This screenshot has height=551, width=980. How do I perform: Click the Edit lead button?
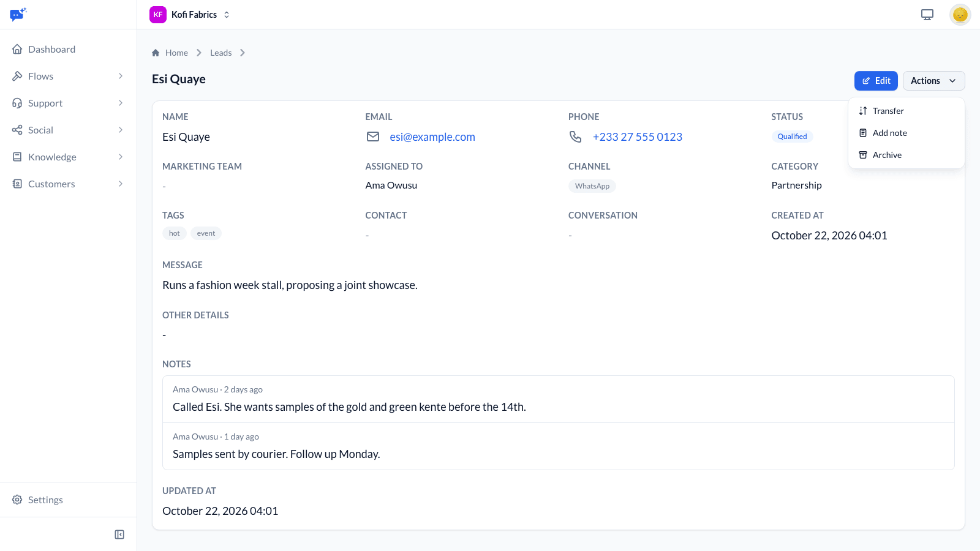[876, 81]
